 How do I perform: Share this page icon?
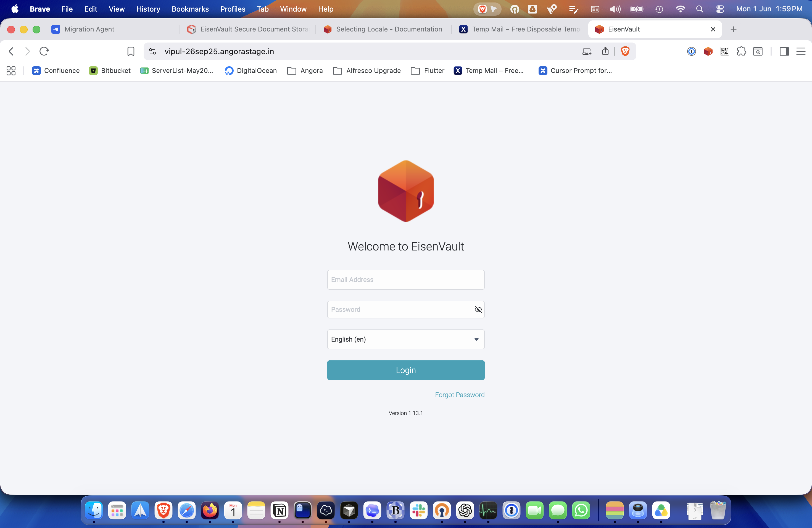pos(605,51)
